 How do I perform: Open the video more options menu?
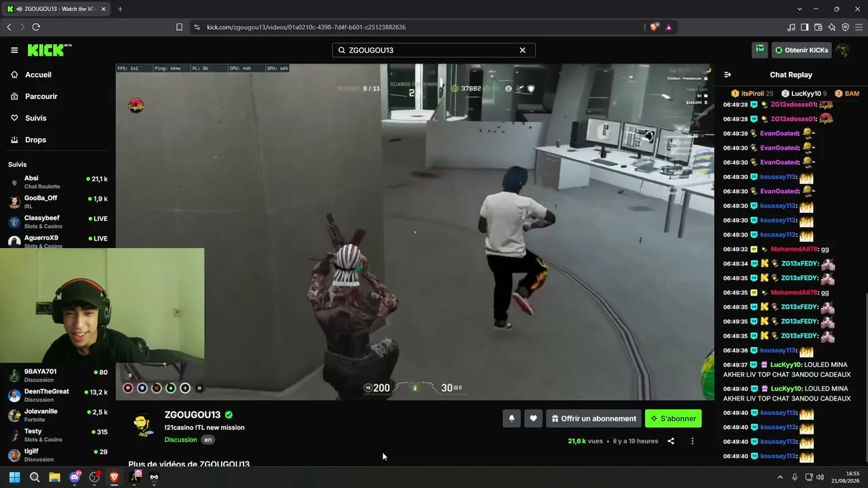coord(692,441)
